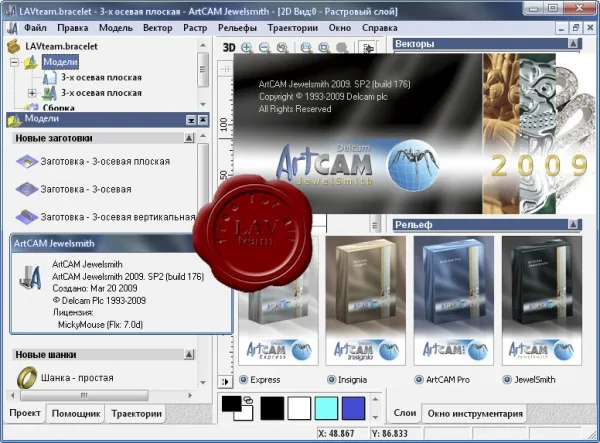Click the small arrow button left of Express
600x443 pixels.
[225, 381]
